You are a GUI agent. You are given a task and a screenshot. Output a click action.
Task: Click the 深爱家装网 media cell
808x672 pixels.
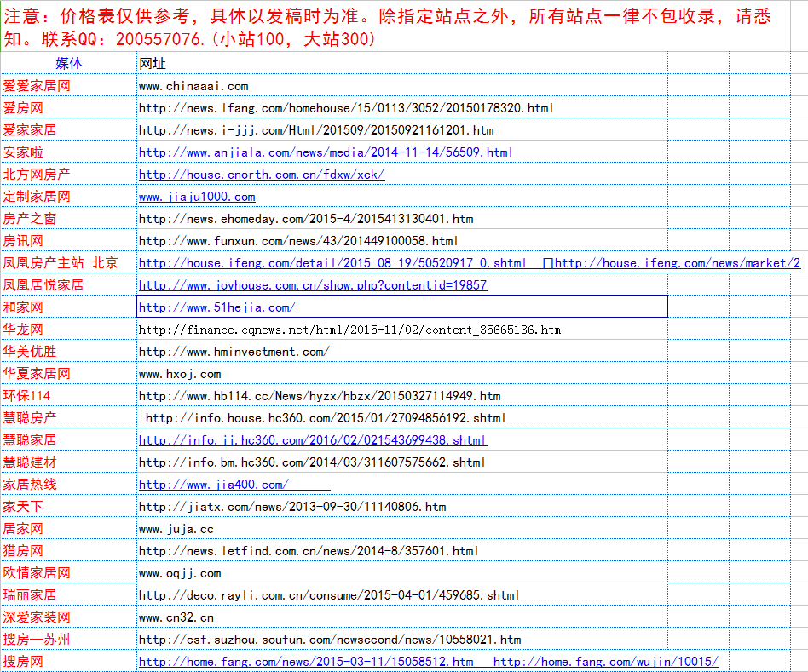pos(68,617)
